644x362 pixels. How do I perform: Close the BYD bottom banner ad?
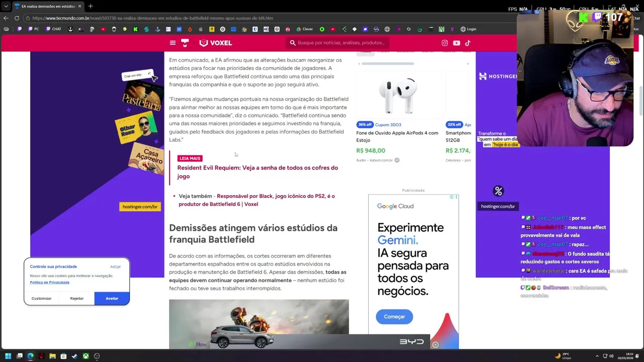(435, 345)
